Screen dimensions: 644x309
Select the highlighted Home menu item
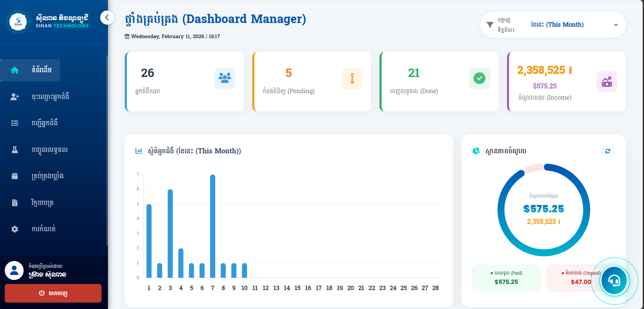(x=30, y=70)
